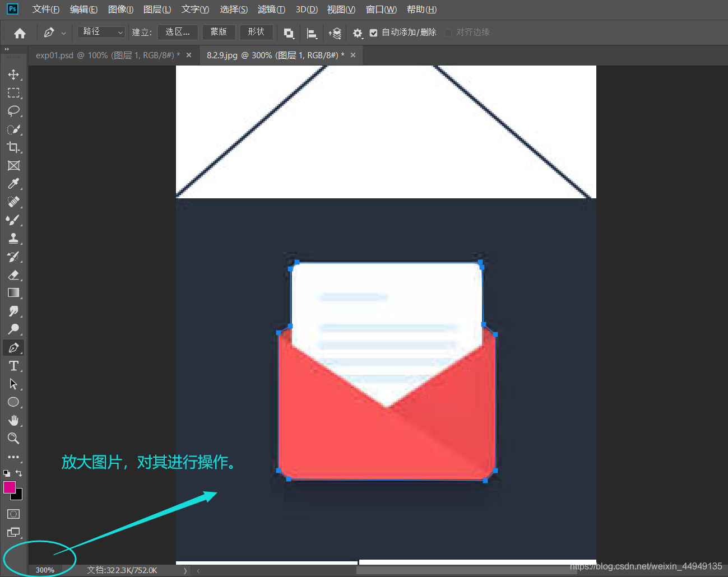
Task: Open the 帮助(H) menu
Action: 421,10
